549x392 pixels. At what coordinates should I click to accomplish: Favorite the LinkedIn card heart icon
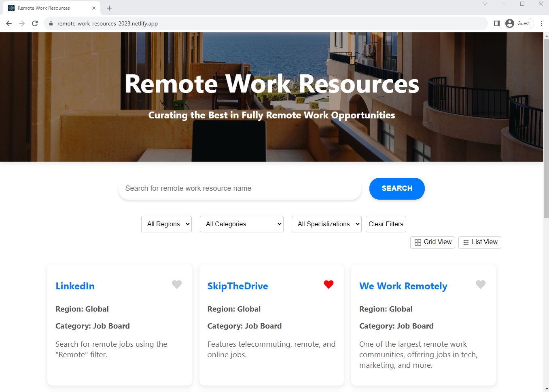pos(177,285)
